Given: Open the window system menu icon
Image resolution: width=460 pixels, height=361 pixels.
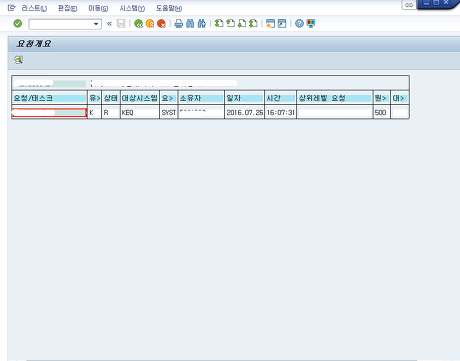Looking at the screenshot, I should click(11, 8).
